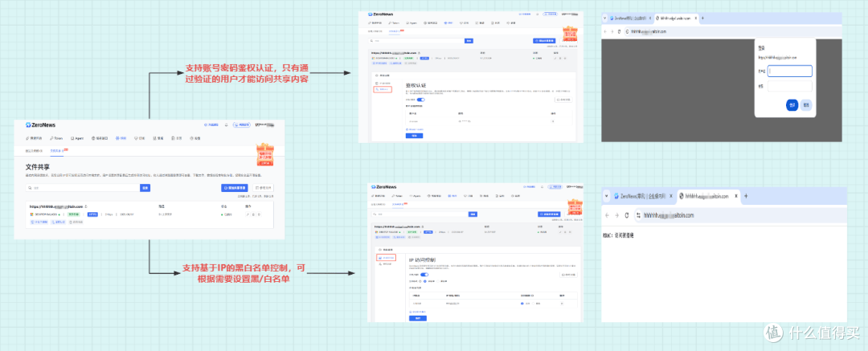868x351 pixels.
Task: Go back in the bottom-right browser
Action: pos(607,214)
